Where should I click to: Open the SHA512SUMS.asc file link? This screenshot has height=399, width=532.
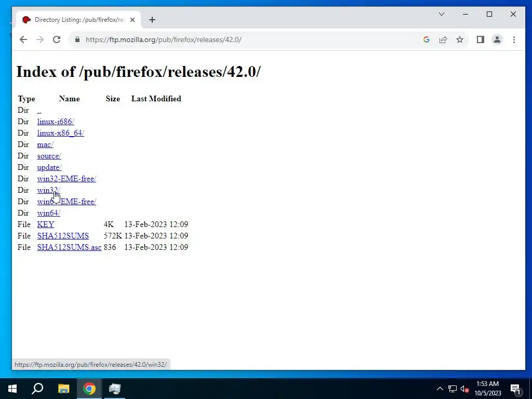pyautogui.click(x=69, y=247)
